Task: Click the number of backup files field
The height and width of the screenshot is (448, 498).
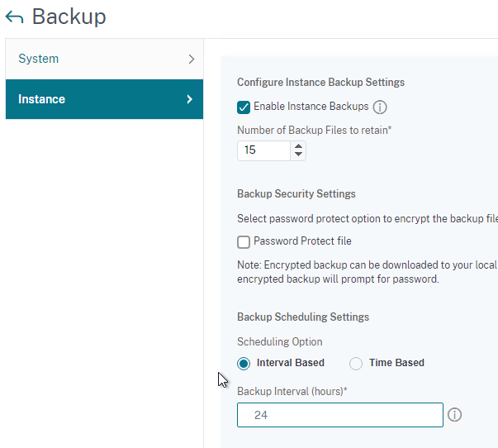Action: [x=263, y=150]
